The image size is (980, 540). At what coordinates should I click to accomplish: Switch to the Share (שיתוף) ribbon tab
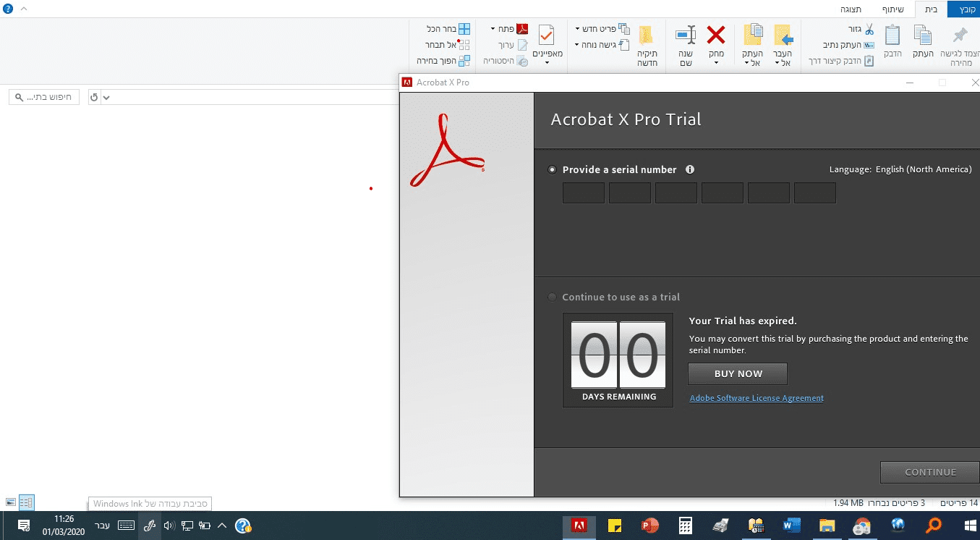[892, 9]
